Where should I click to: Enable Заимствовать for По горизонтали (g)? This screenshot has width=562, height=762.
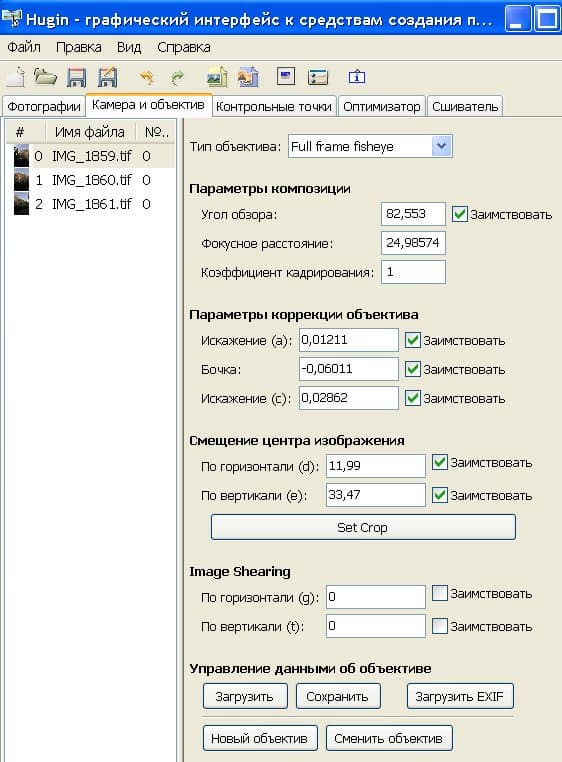(x=439, y=593)
